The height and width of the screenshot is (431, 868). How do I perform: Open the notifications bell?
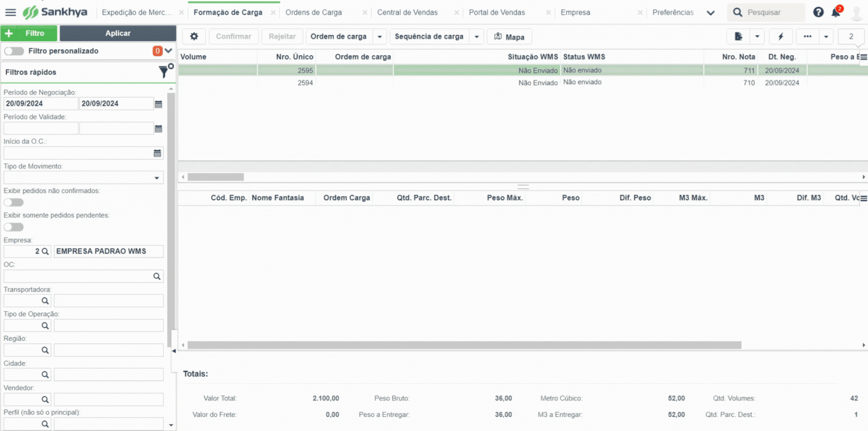click(x=836, y=12)
